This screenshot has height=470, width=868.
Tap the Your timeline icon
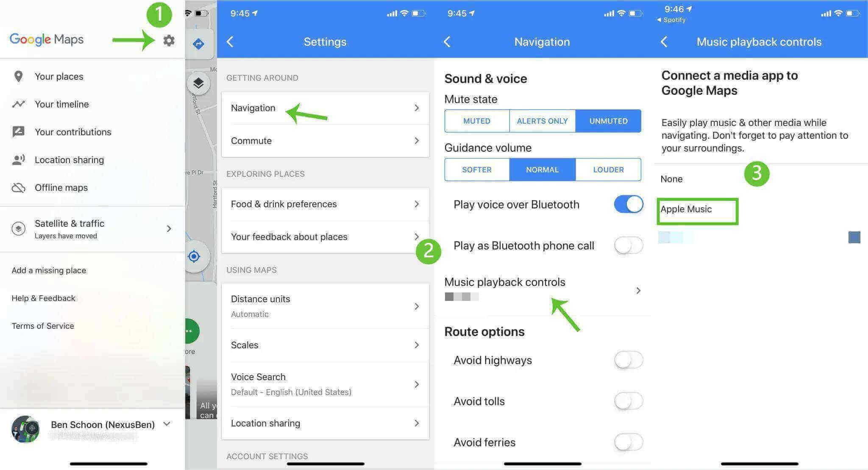(18, 103)
